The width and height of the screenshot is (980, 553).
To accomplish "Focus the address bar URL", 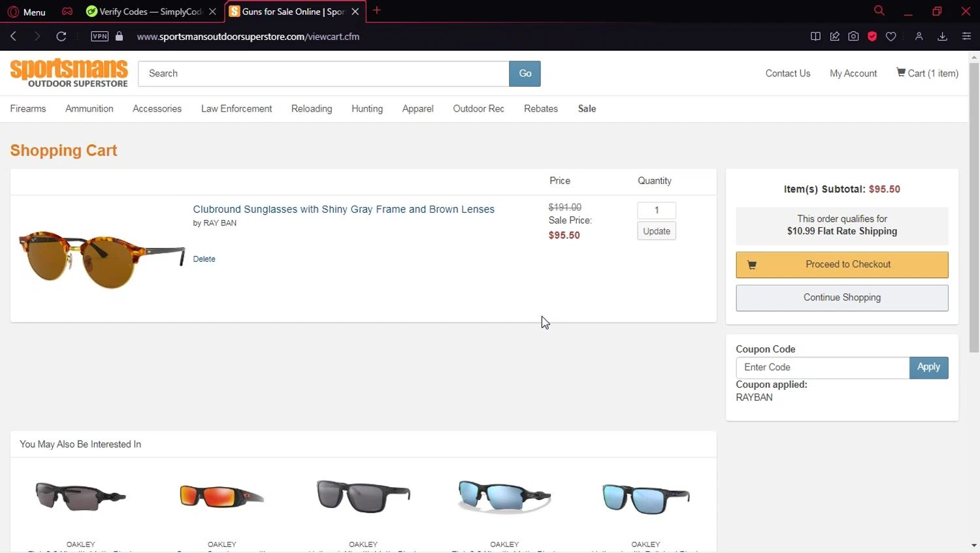I will point(248,37).
